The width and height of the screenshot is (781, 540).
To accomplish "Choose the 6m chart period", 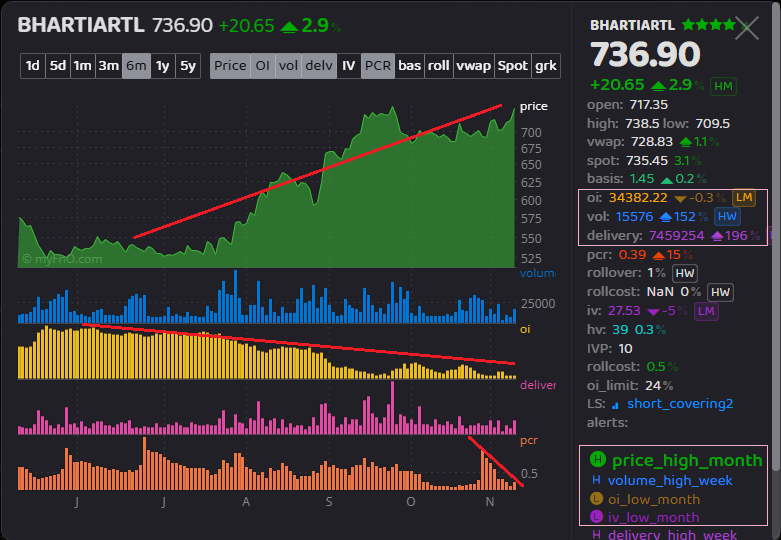I will [x=136, y=66].
